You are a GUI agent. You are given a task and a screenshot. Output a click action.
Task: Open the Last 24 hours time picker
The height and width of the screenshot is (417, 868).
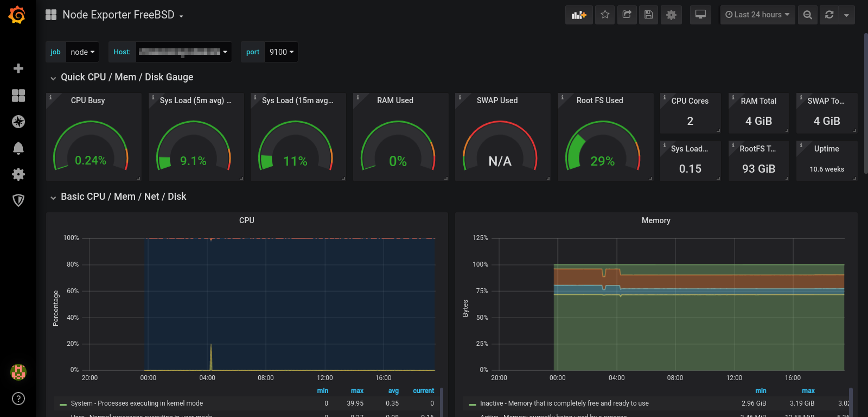tap(757, 15)
